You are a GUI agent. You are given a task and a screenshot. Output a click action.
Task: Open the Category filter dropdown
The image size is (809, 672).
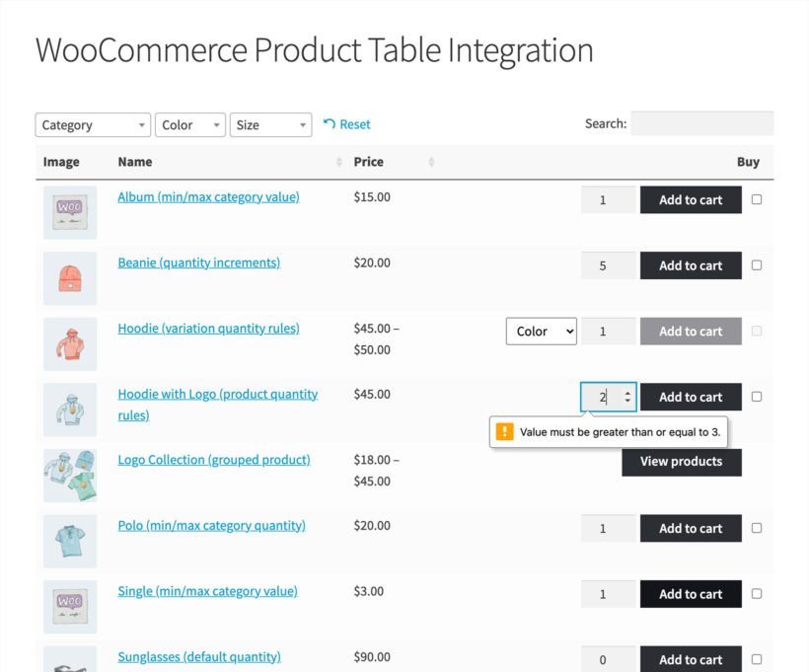tap(92, 124)
